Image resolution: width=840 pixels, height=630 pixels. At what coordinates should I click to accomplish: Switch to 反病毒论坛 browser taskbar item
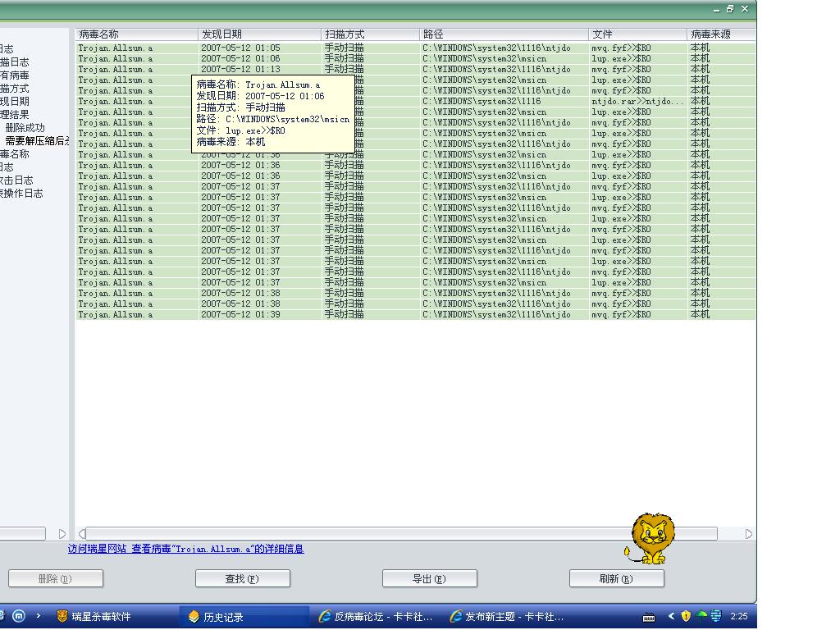coord(377,617)
